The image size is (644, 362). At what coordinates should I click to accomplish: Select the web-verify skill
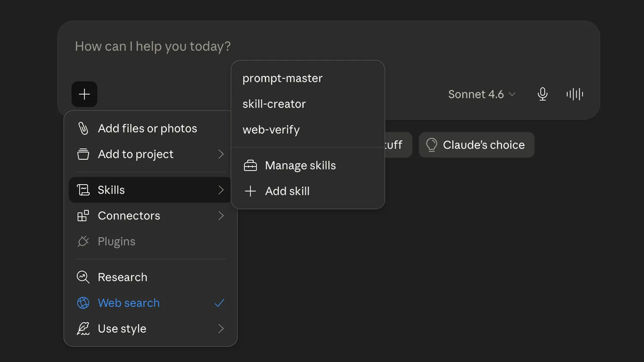pos(308,130)
